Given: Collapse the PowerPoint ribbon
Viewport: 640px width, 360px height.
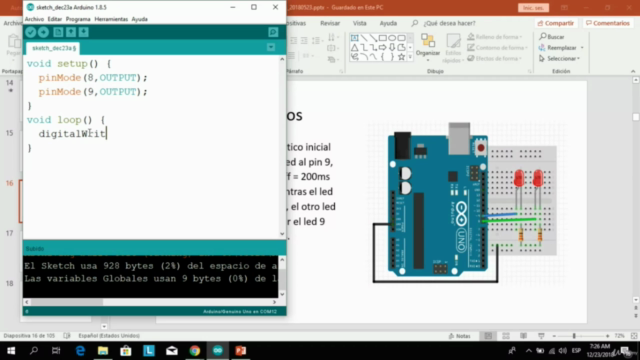Looking at the screenshot, I should 633,71.
